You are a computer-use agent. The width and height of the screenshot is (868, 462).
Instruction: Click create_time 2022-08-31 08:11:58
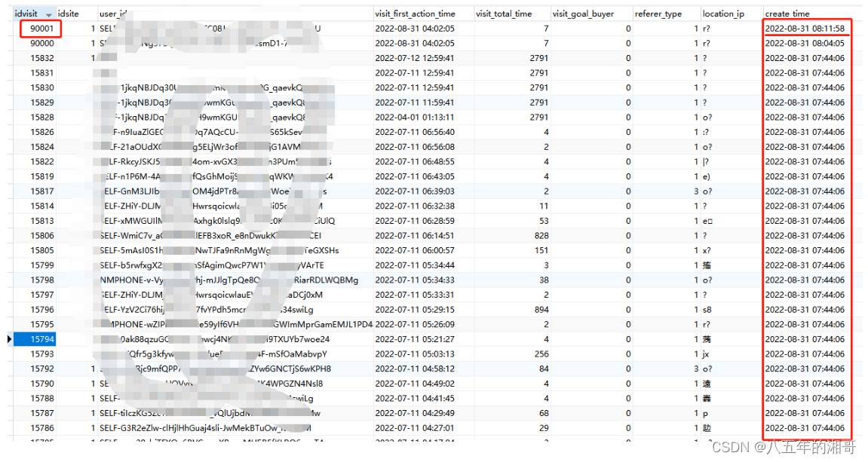click(805, 29)
